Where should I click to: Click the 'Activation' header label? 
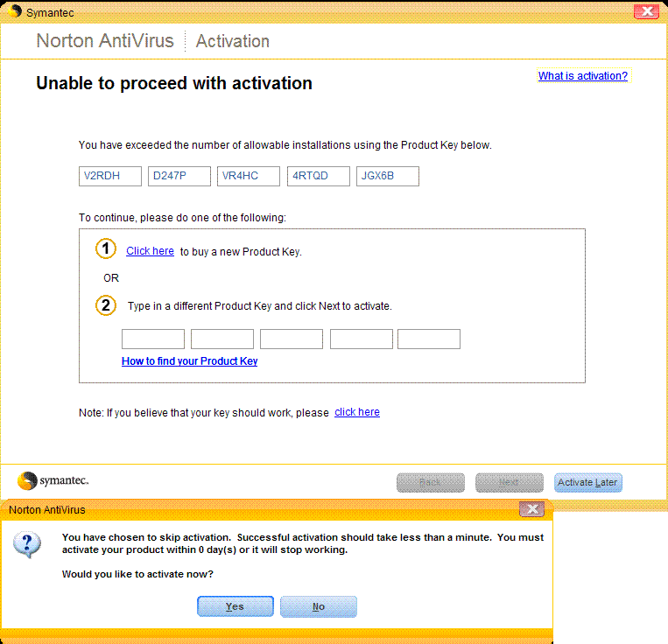(x=233, y=41)
